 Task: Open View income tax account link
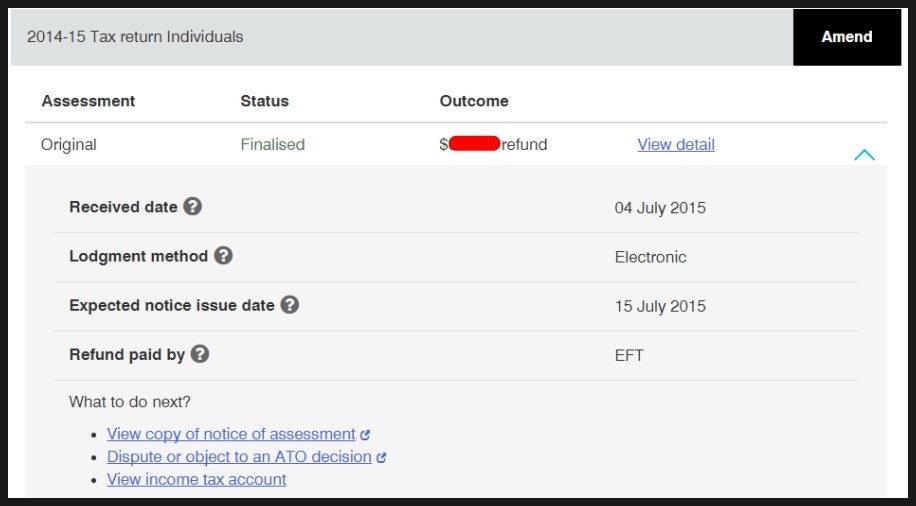(x=196, y=480)
